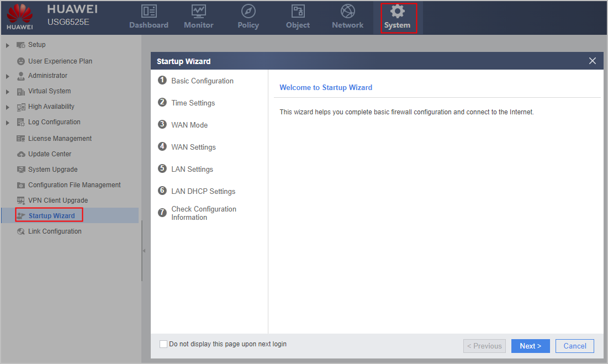The image size is (608, 364).
Task: Open the Monitor chart icon
Action: tap(199, 11)
